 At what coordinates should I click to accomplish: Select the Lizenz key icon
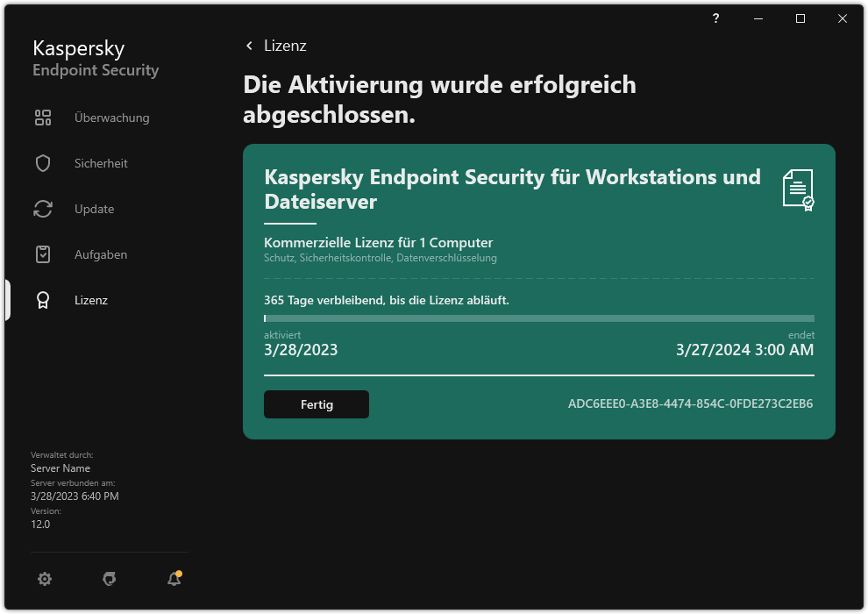(43, 300)
